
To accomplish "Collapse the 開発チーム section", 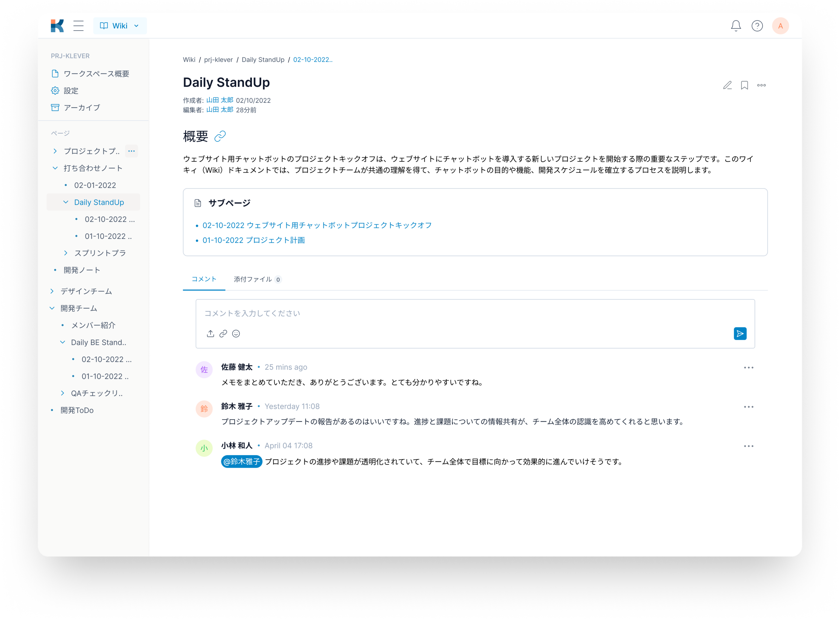I will pos(52,308).
